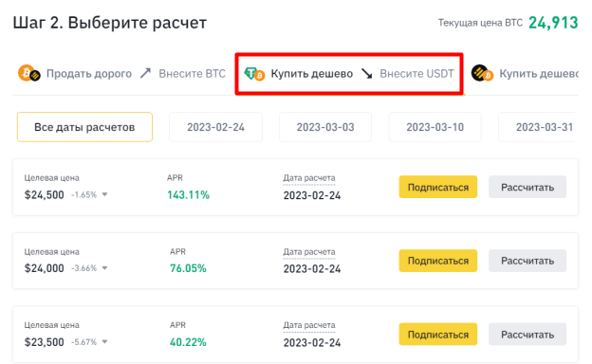
Task: Filter by settlement date 2023-03-10
Action: point(435,127)
